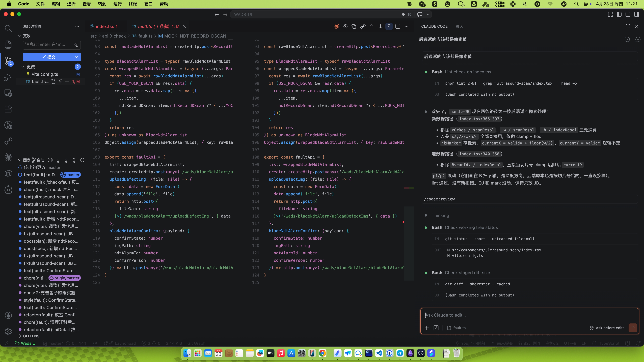This screenshot has height=362, width=644.
Task: Toggle Ask before edits mode
Action: tap(607, 328)
